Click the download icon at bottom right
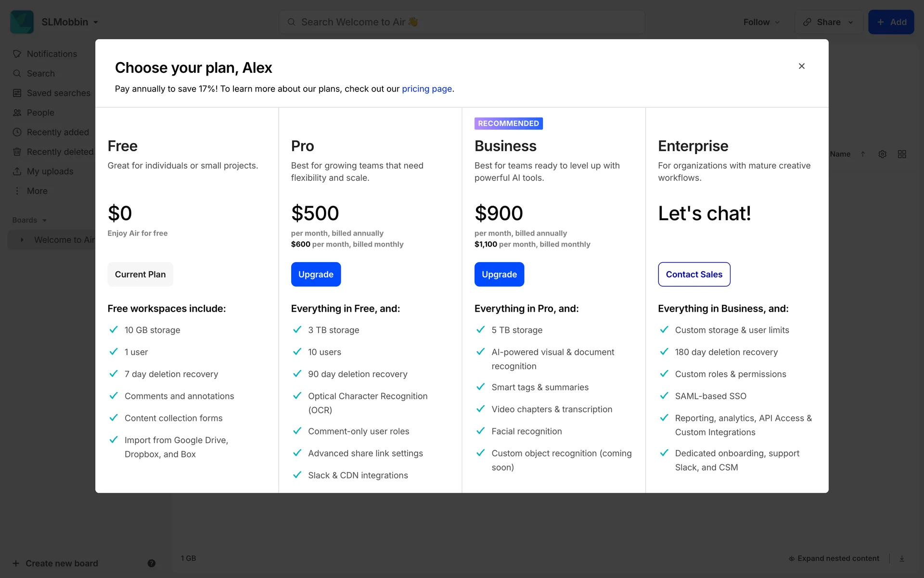Image resolution: width=924 pixels, height=578 pixels. [902, 559]
